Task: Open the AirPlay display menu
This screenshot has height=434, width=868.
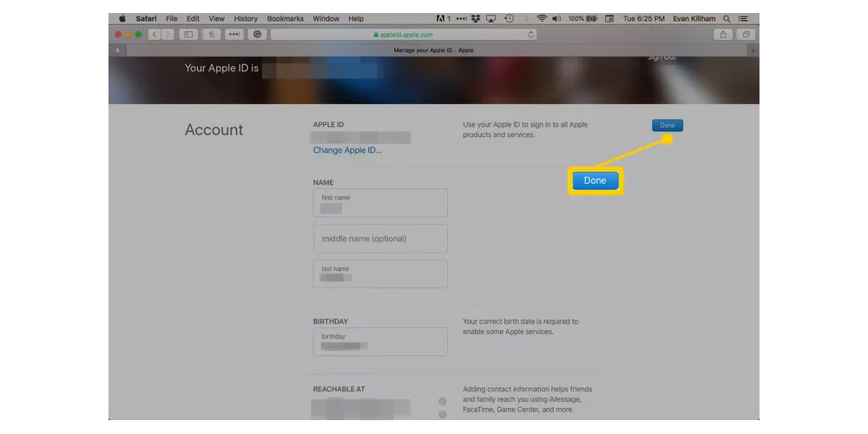Action: (491, 18)
